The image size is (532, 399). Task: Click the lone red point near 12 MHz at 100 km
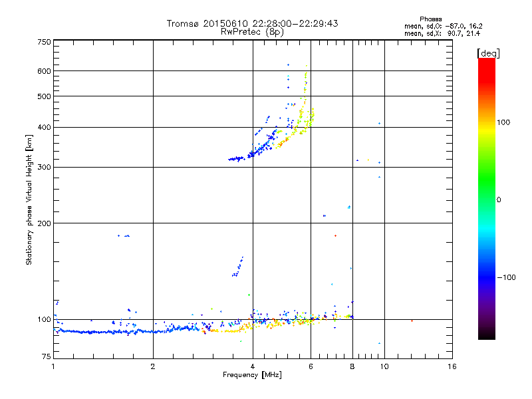[412, 321]
